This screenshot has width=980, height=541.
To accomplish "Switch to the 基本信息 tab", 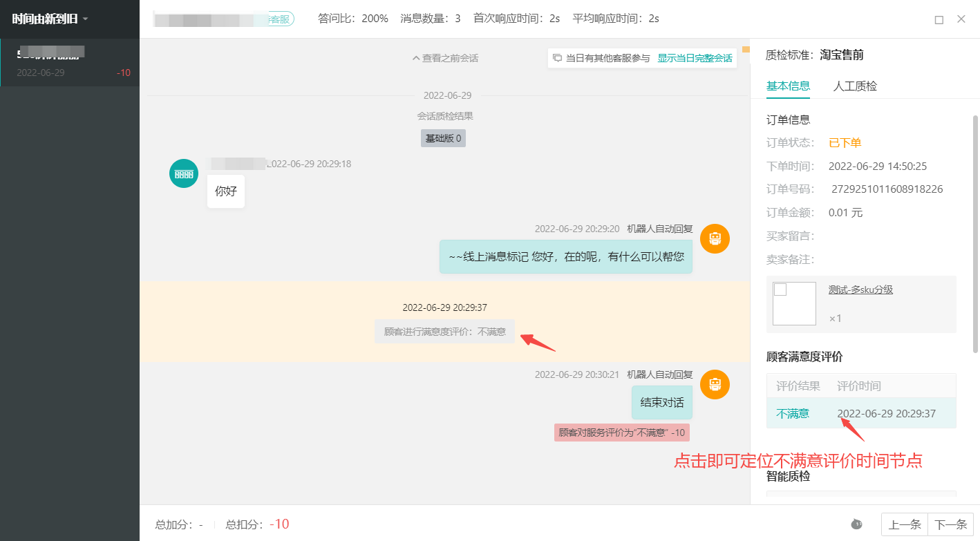I will (788, 86).
